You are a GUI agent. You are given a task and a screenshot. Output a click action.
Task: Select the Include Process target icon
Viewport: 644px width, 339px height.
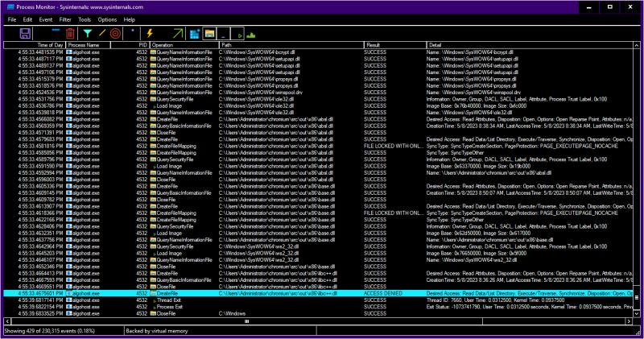point(115,34)
